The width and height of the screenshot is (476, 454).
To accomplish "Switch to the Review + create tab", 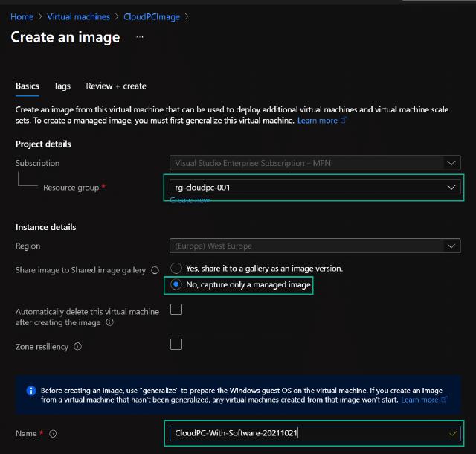I will tap(116, 86).
